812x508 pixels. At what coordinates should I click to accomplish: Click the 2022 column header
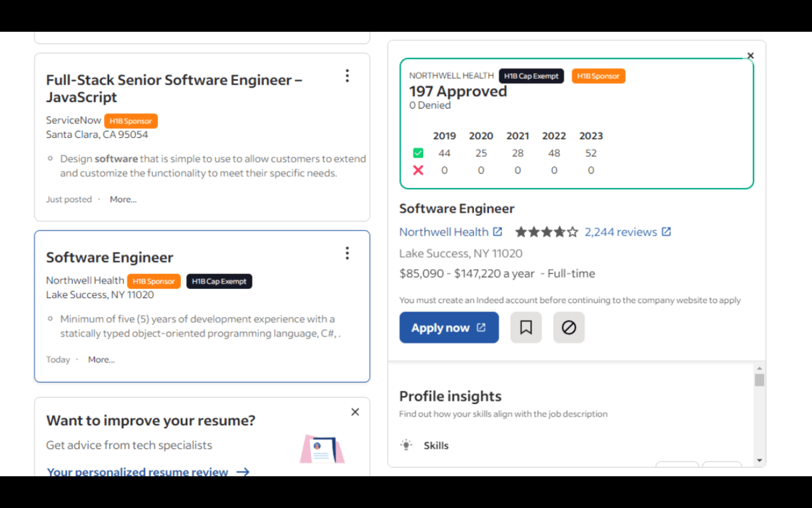(x=554, y=136)
